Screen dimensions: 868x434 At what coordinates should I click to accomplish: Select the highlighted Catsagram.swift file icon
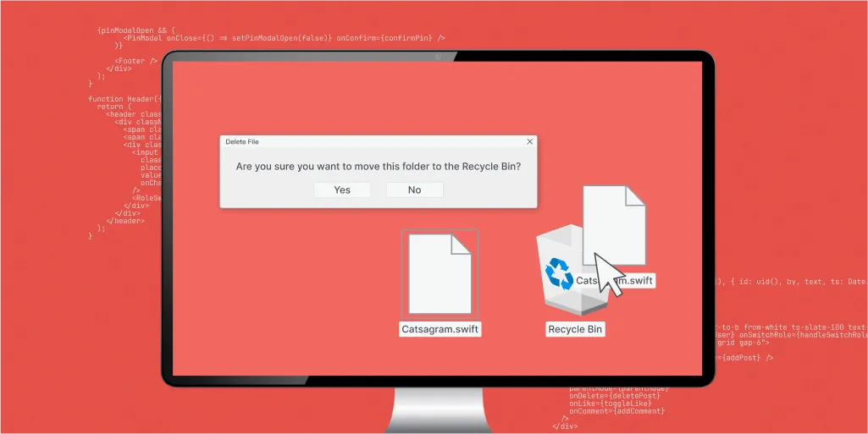point(440,273)
